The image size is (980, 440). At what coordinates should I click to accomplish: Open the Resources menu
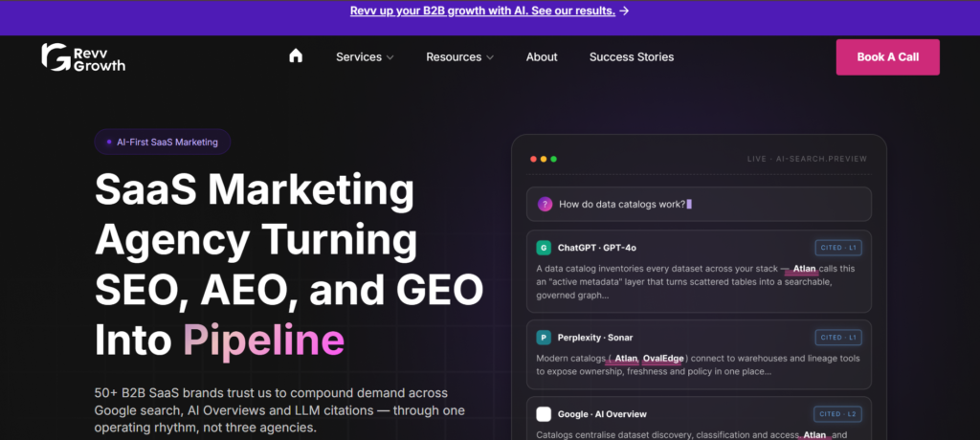point(460,56)
